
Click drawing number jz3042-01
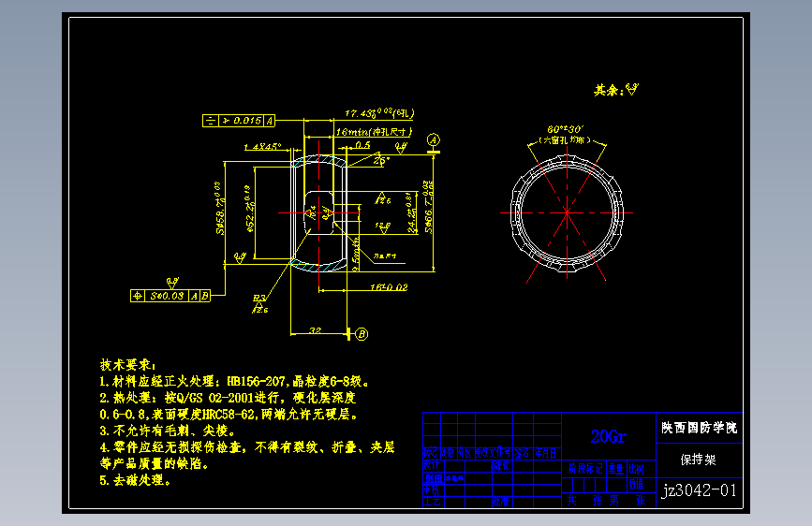699,490
